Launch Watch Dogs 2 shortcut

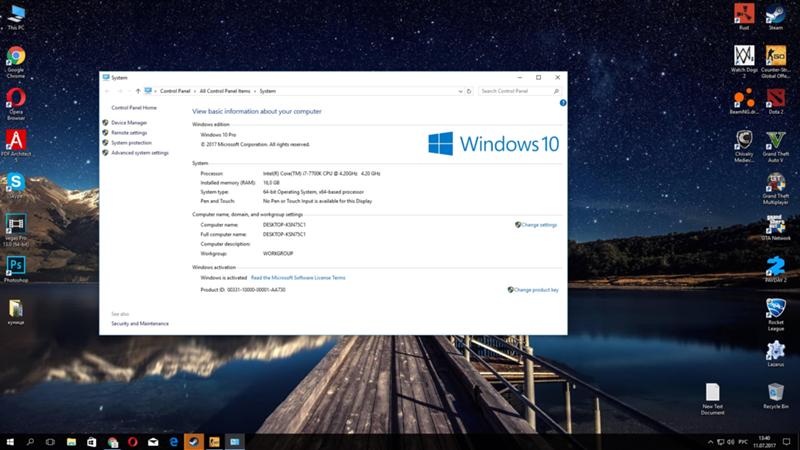click(x=744, y=62)
